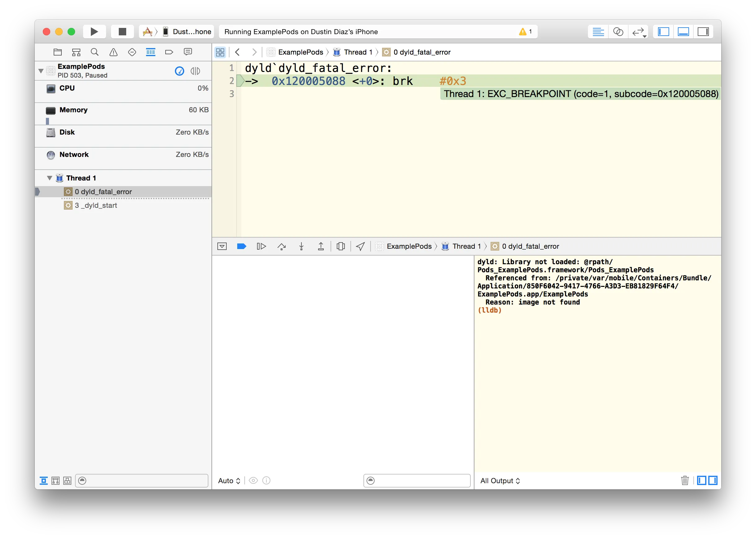The height and width of the screenshot is (539, 756).
Task: Click the Stop button in toolbar
Action: tap(122, 32)
